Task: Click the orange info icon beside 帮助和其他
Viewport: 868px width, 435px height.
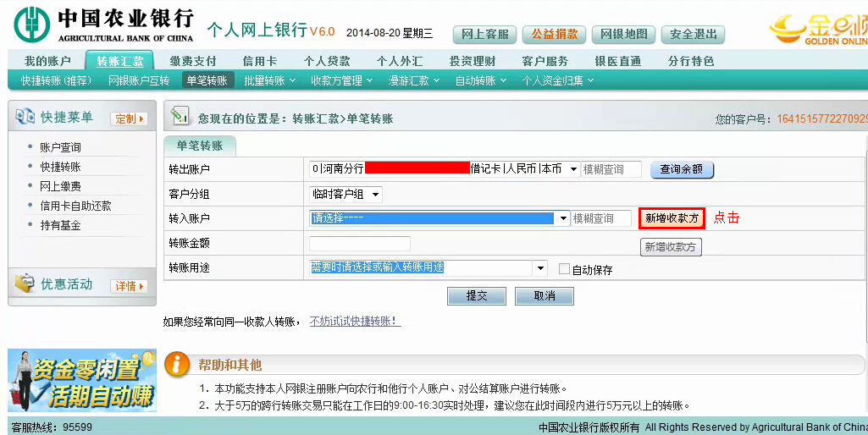Action: (177, 364)
